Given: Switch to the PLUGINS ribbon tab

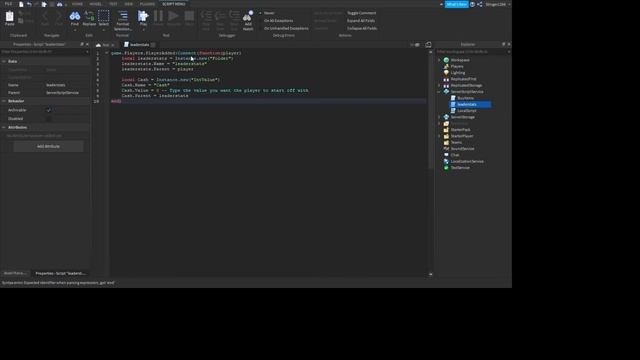Looking at the screenshot, I should [147, 4].
